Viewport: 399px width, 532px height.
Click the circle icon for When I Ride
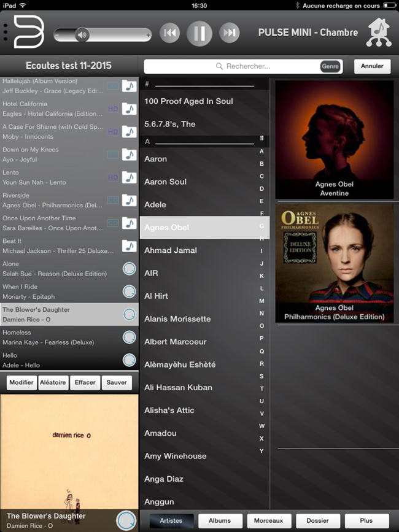tap(130, 291)
